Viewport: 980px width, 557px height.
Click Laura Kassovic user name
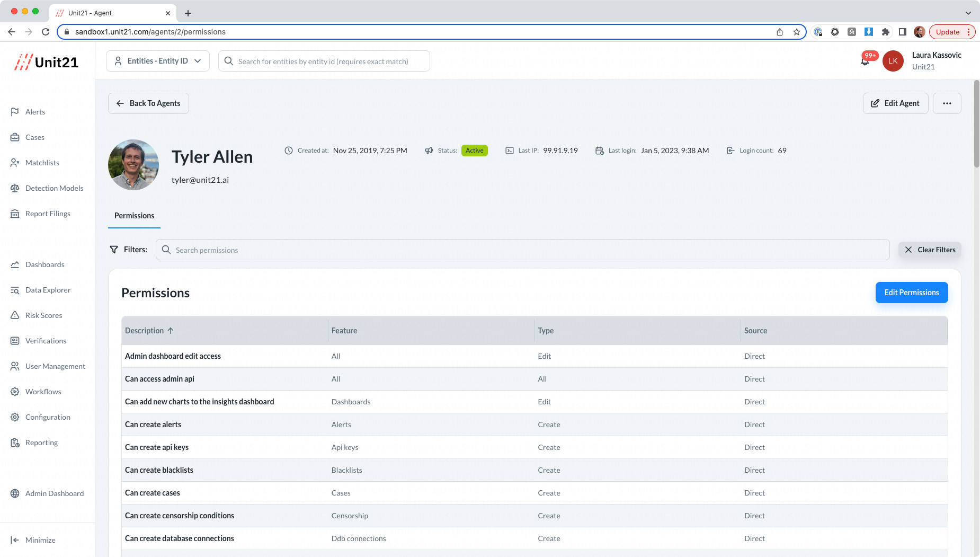coord(937,55)
